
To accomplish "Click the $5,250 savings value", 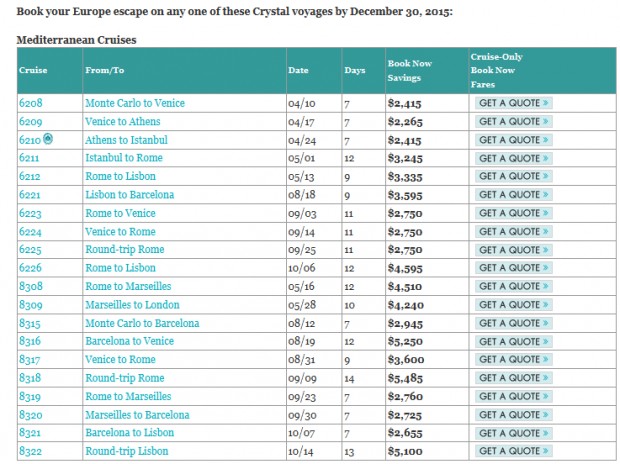I will coord(405,342).
